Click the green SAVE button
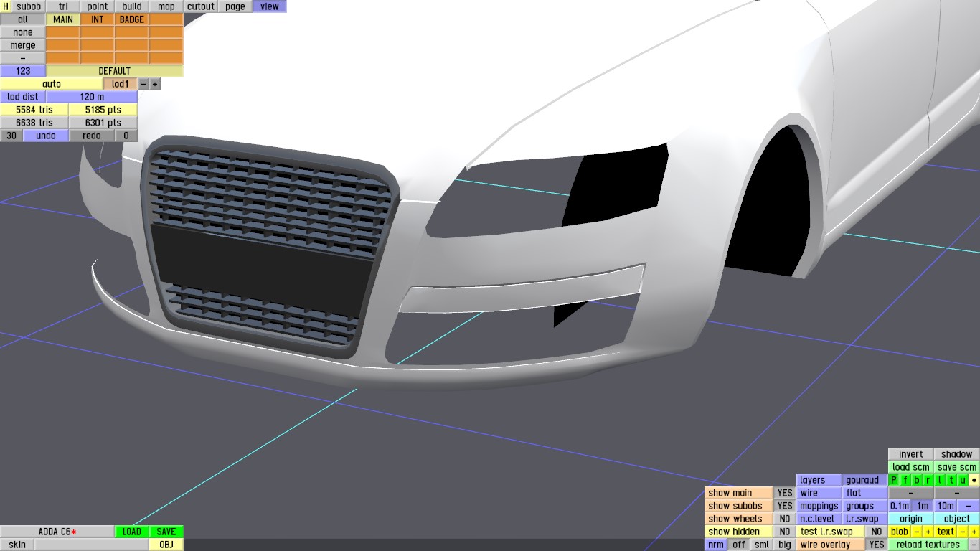The image size is (980, 551). 166,532
